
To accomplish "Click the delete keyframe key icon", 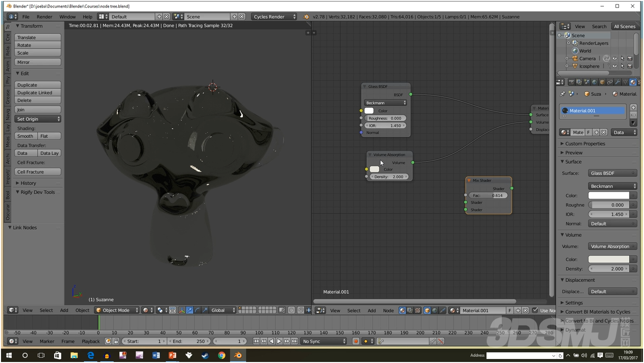I will pyautogui.click(x=440, y=341).
